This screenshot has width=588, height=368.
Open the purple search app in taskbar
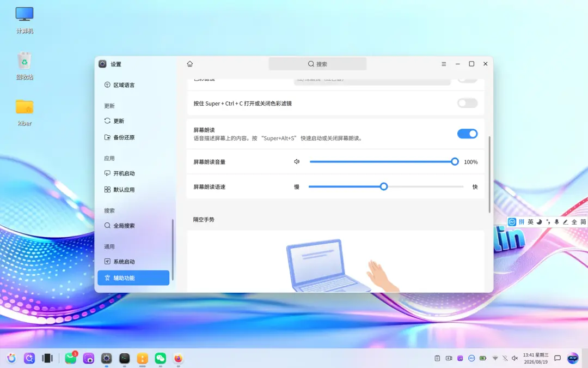tap(29, 358)
